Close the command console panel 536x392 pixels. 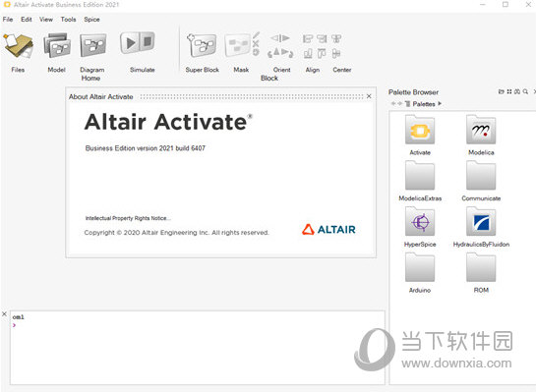5,313
